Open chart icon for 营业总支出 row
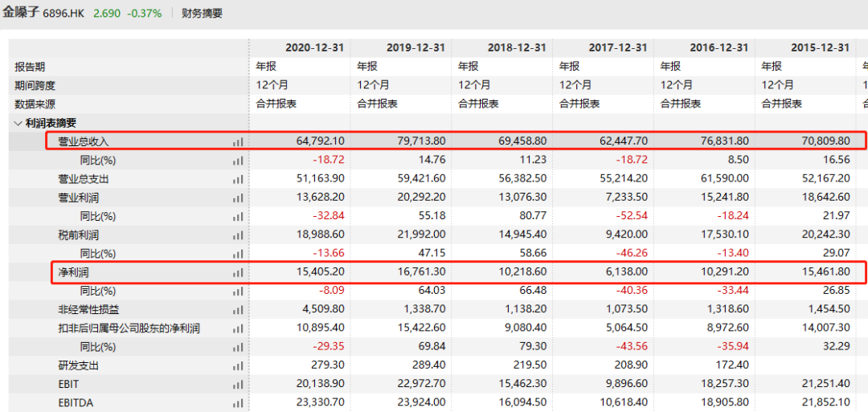Screen dimensions: 868x412 click(x=238, y=179)
